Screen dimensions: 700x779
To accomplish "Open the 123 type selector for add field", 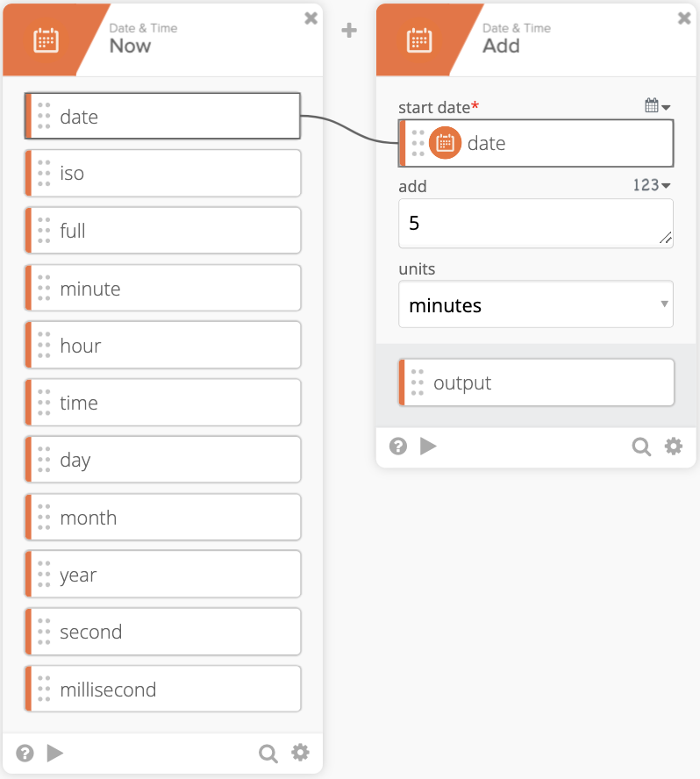I will point(653,185).
